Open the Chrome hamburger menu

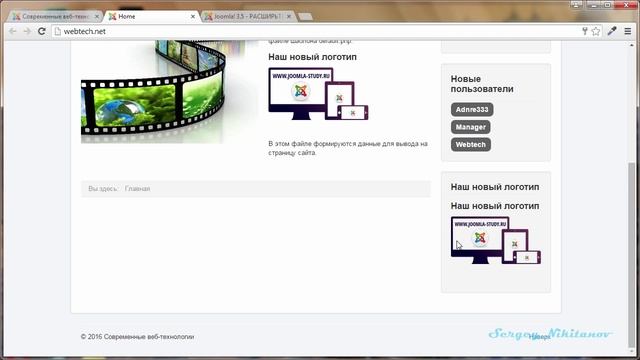628,31
